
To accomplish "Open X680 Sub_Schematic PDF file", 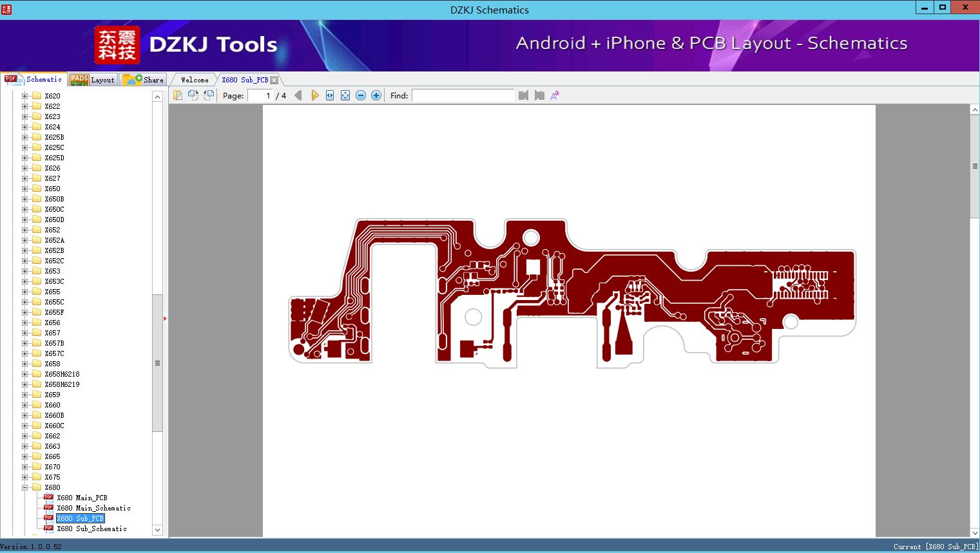I will 91,529.
